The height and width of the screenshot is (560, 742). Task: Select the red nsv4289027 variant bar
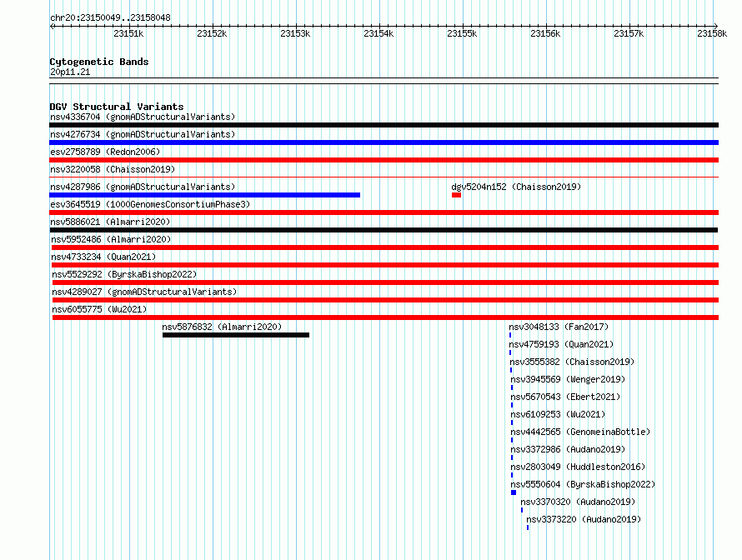386,300
